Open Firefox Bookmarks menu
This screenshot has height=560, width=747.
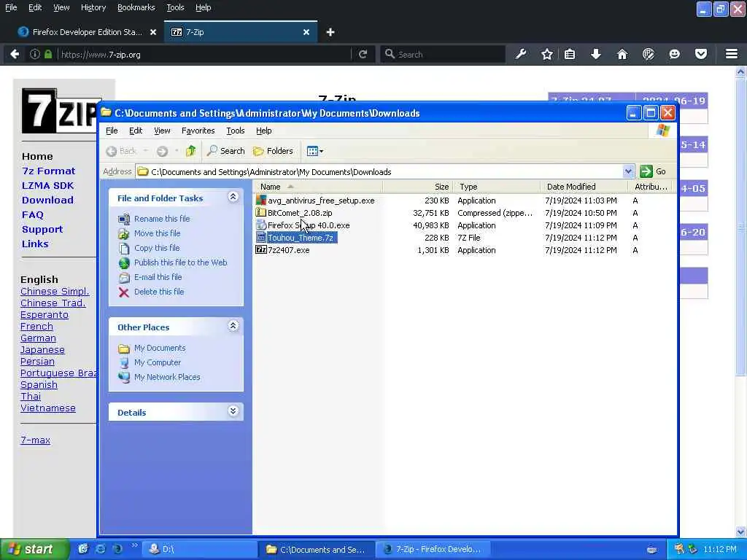click(136, 7)
